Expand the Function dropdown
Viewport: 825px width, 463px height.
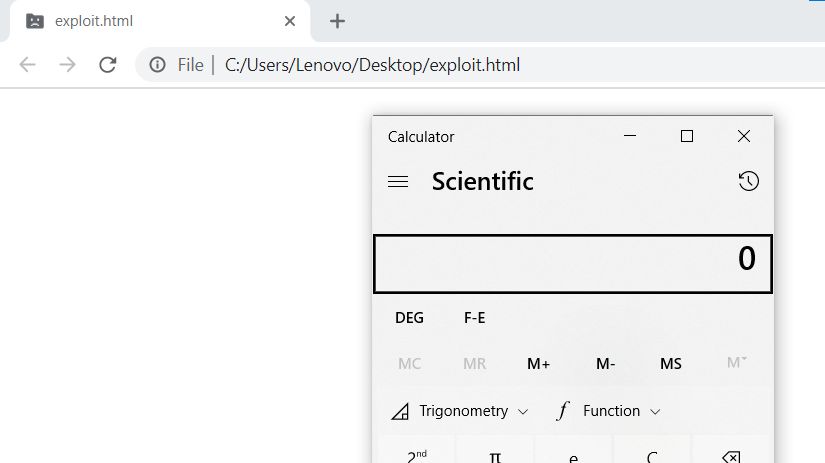pos(609,411)
